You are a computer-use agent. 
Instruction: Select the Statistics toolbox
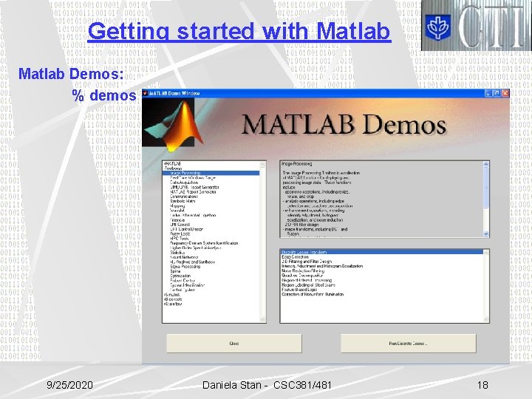pos(177,253)
